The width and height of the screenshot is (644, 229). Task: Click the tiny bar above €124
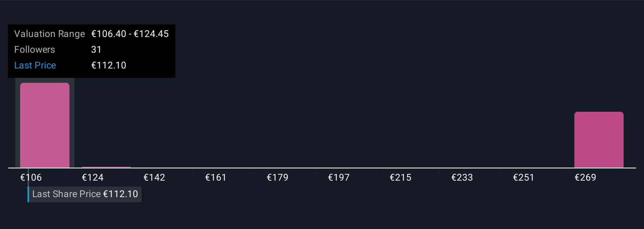pos(106,167)
